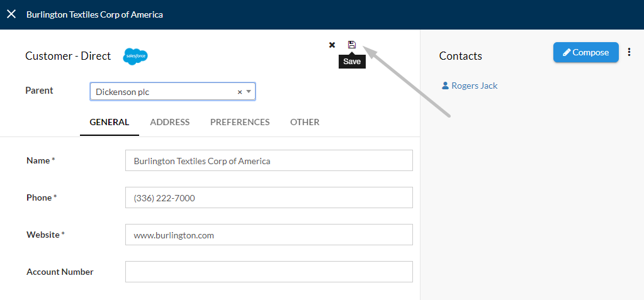The height and width of the screenshot is (300, 644).
Task: Click into the Name input field
Action: pyautogui.click(x=269, y=160)
